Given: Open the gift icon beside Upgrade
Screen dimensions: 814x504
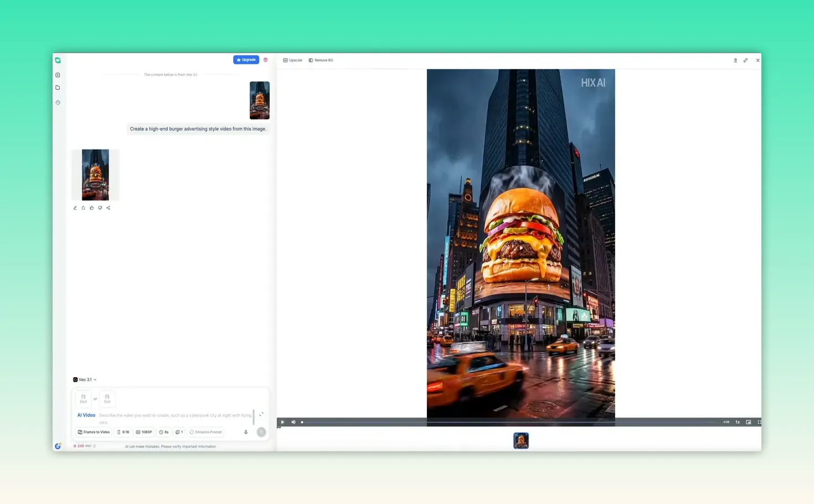Looking at the screenshot, I should [x=265, y=60].
